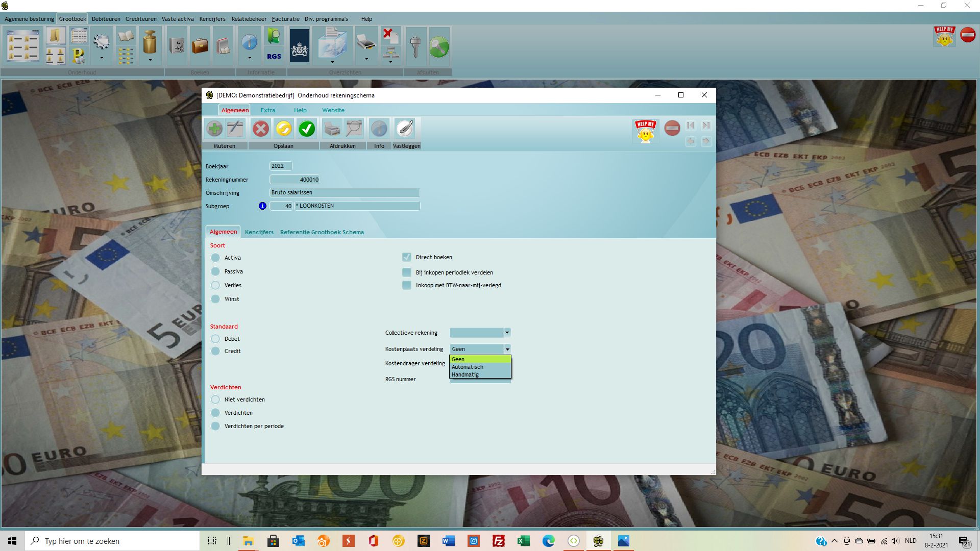Viewport: 980px width, 551px height.
Task: Open the Extra menu in dialog
Action: pyautogui.click(x=268, y=110)
